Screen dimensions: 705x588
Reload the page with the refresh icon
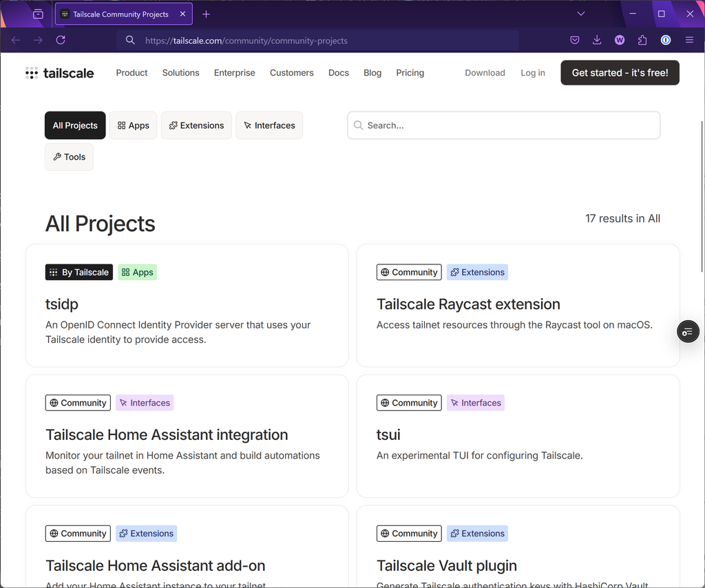coord(61,40)
